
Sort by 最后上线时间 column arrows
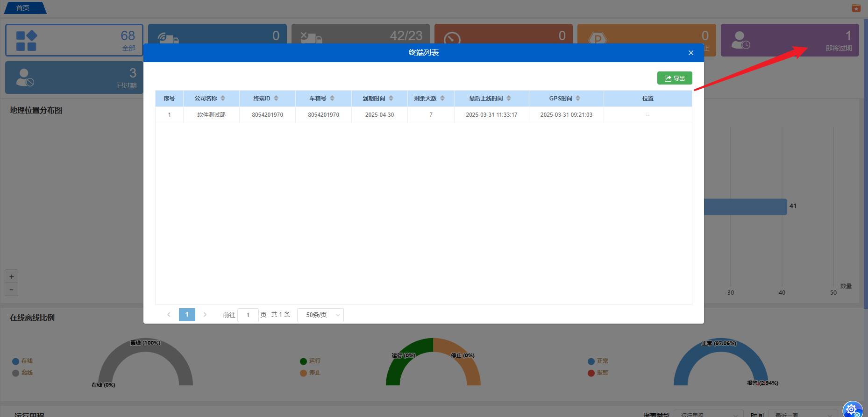pyautogui.click(x=509, y=99)
